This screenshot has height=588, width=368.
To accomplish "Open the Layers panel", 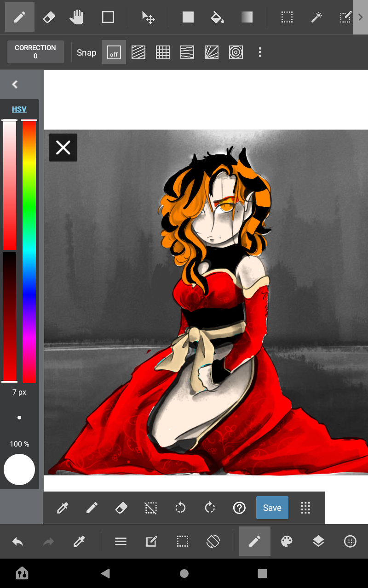I will click(318, 542).
